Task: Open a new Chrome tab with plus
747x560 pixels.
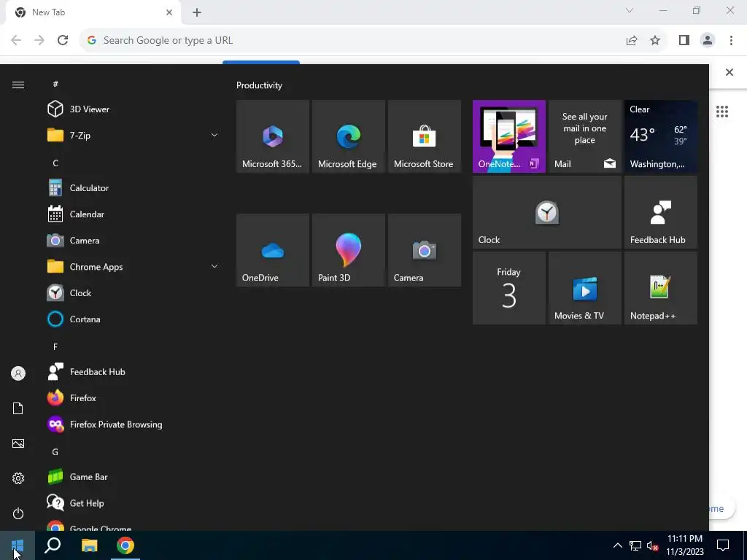Action: (x=197, y=12)
